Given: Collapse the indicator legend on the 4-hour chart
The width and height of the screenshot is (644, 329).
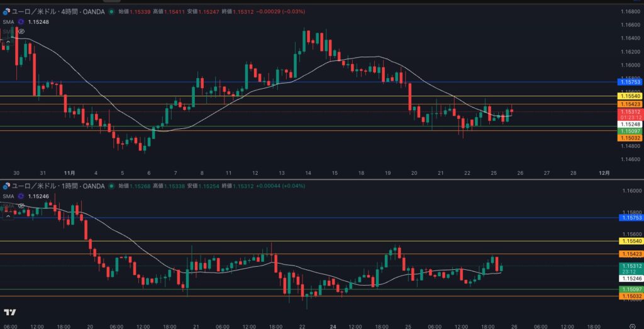Looking at the screenshot, I should (8, 42).
